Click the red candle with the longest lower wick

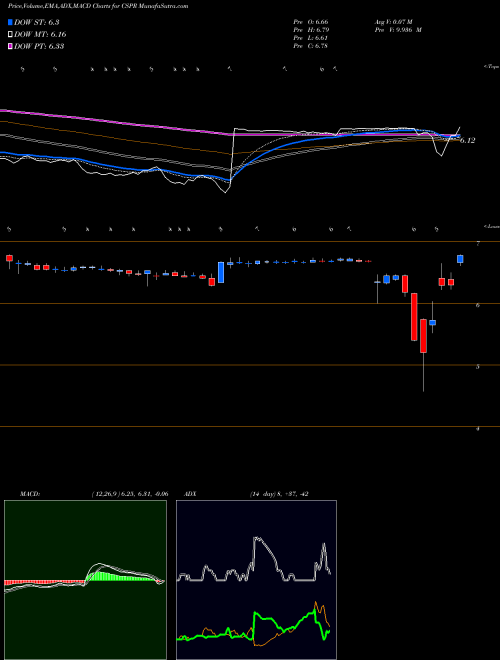click(423, 336)
